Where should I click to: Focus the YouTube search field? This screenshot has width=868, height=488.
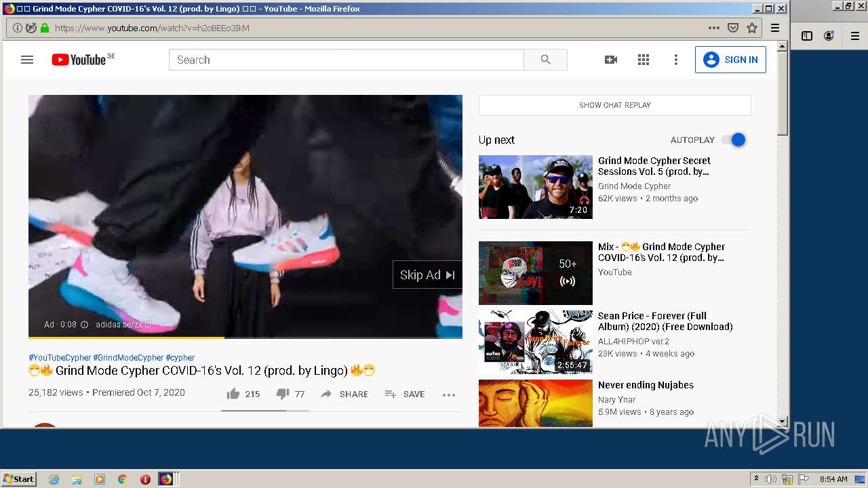[x=347, y=60]
